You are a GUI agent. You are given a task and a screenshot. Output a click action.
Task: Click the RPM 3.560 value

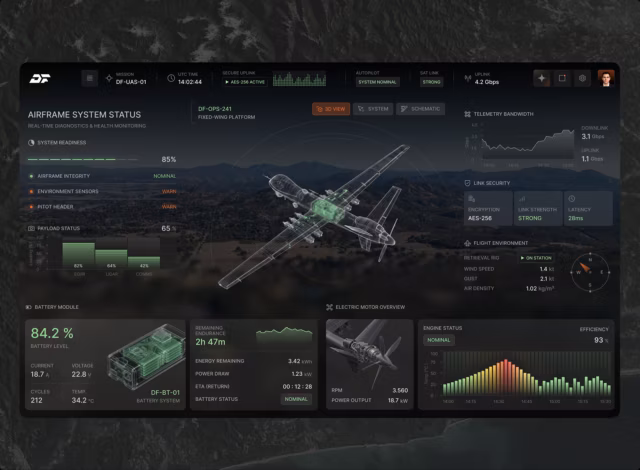(400, 390)
